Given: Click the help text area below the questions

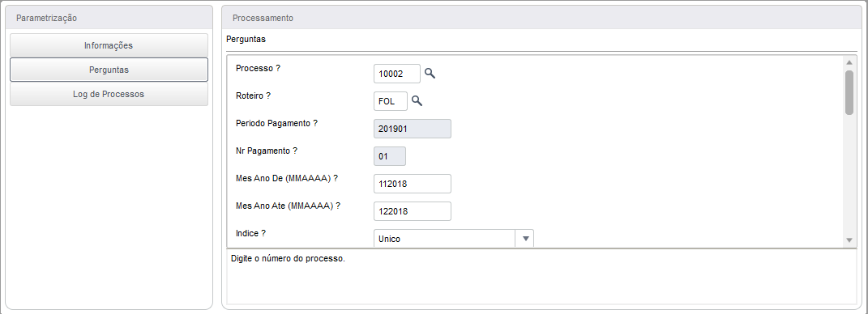Looking at the screenshot, I should click(x=542, y=277).
